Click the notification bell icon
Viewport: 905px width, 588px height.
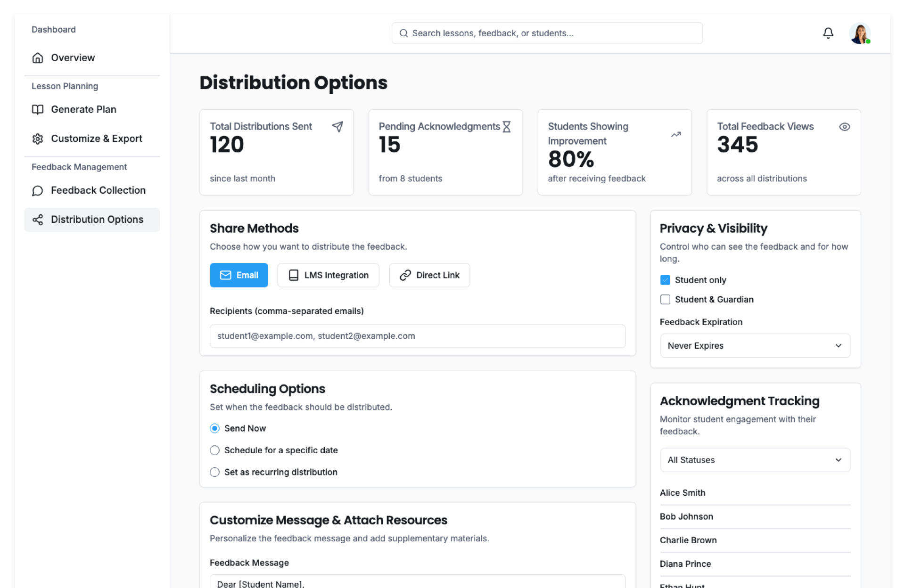(828, 33)
